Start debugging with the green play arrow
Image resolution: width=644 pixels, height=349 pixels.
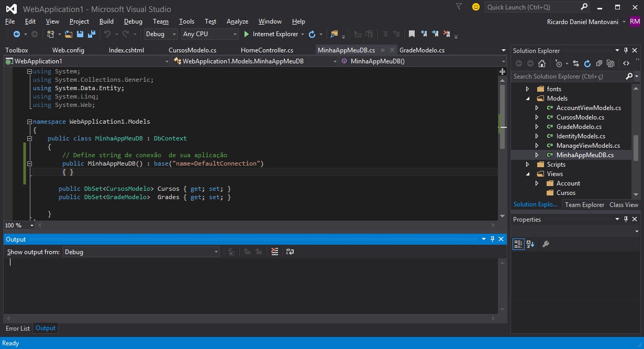[247, 34]
